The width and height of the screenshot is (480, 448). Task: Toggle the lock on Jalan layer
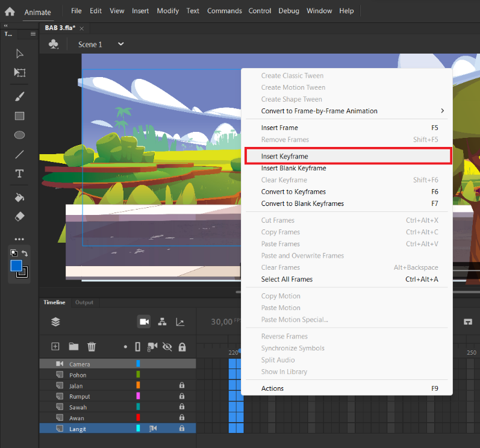coord(182,385)
